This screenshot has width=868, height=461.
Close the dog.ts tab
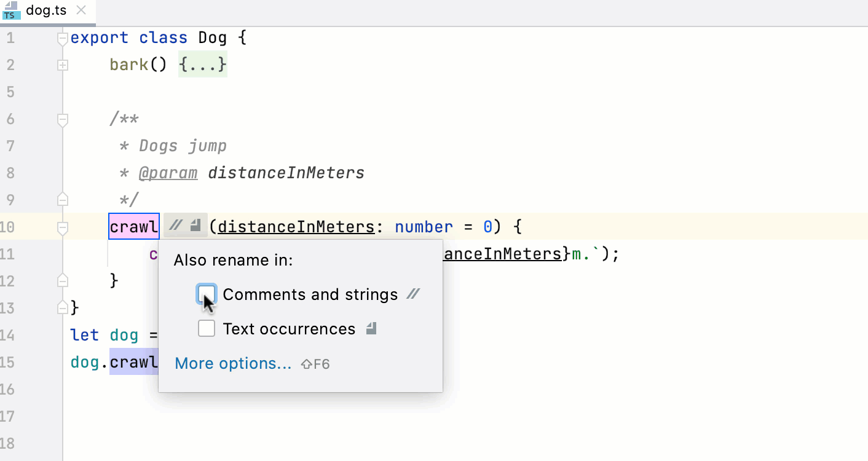coord(81,10)
